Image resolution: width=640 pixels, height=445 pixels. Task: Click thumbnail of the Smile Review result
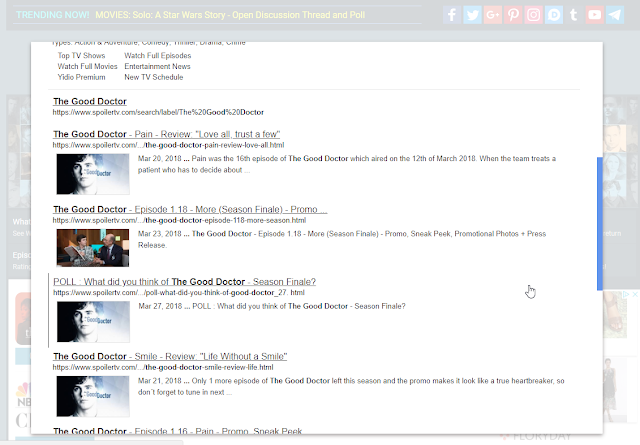pos(93,396)
